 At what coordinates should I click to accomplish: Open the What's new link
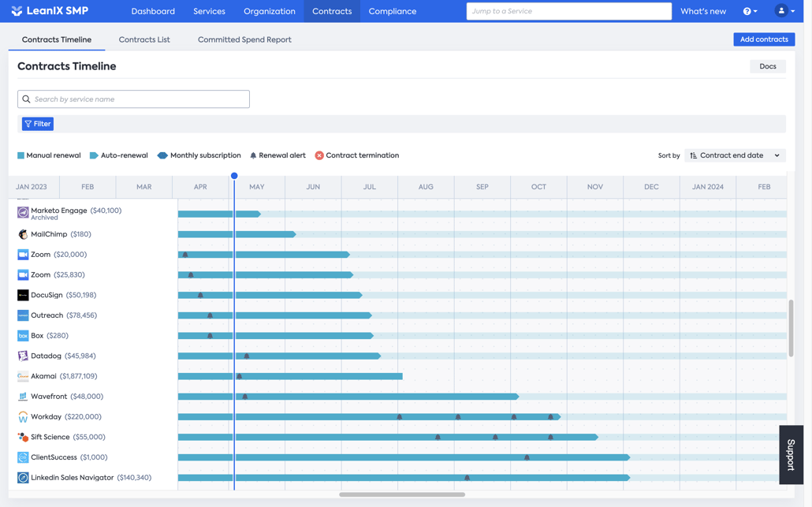702,11
